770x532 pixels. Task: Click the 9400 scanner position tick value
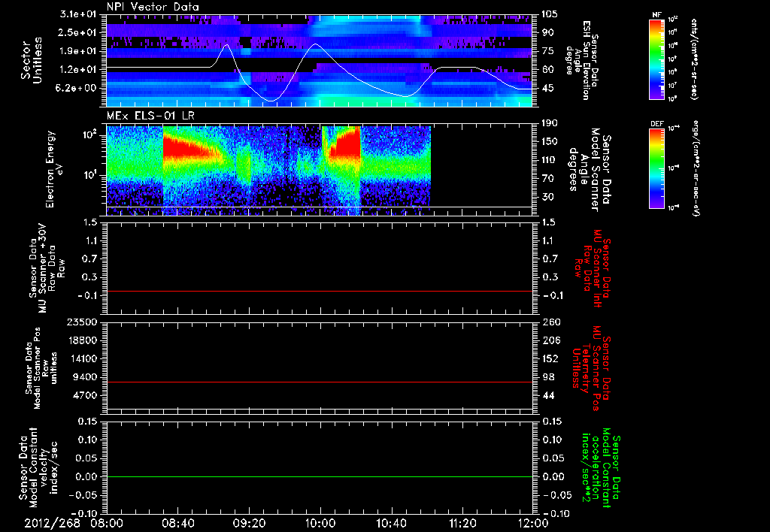pyautogui.click(x=86, y=377)
